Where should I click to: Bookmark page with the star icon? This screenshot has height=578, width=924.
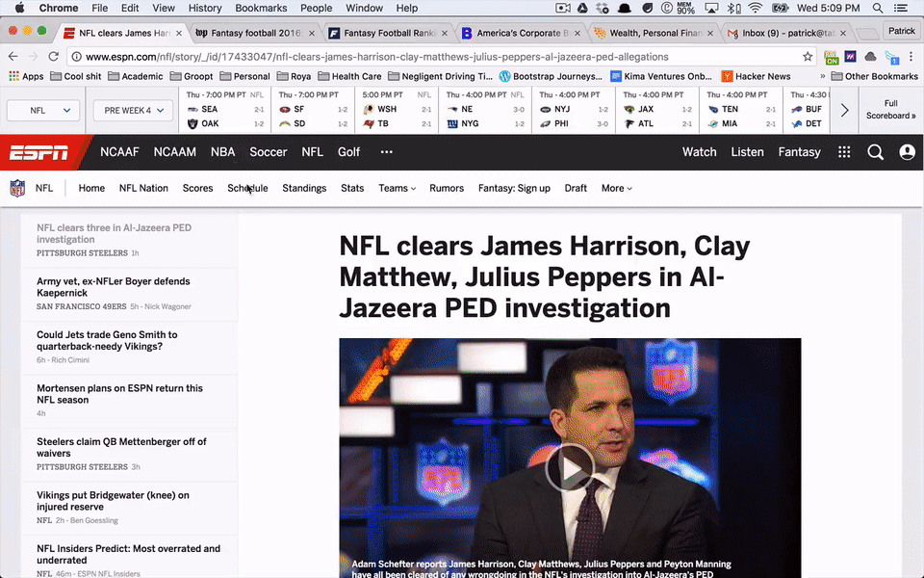[808, 57]
